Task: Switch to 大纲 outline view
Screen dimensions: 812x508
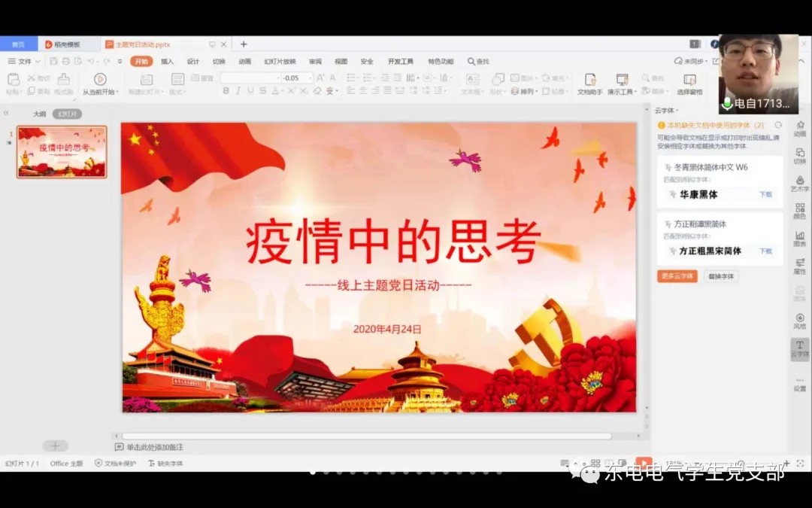Action: click(x=39, y=114)
